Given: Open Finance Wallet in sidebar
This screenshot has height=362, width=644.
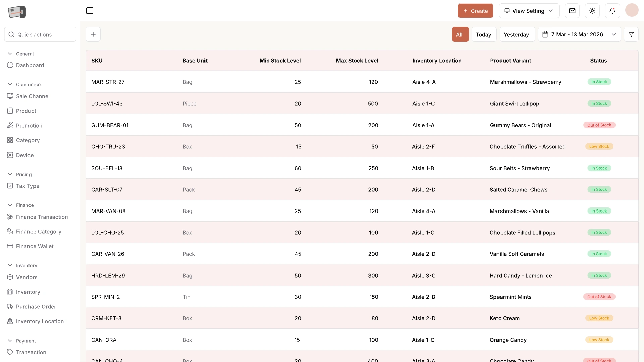Looking at the screenshot, I should [x=35, y=246].
